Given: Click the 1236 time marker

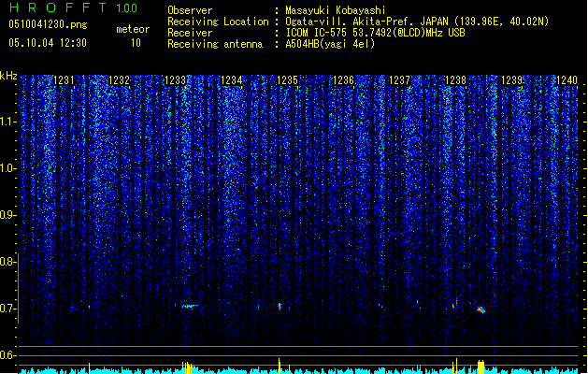Looking at the screenshot, I should tap(343, 80).
